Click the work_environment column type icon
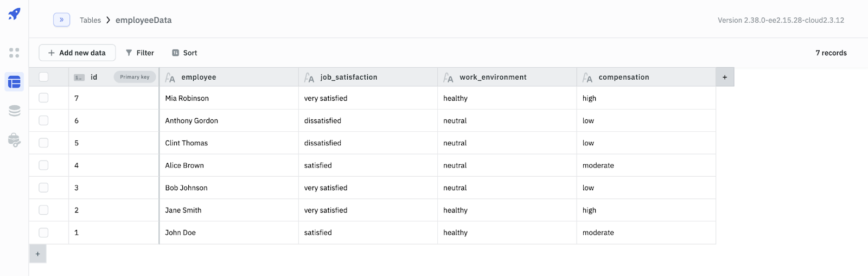 [448, 78]
